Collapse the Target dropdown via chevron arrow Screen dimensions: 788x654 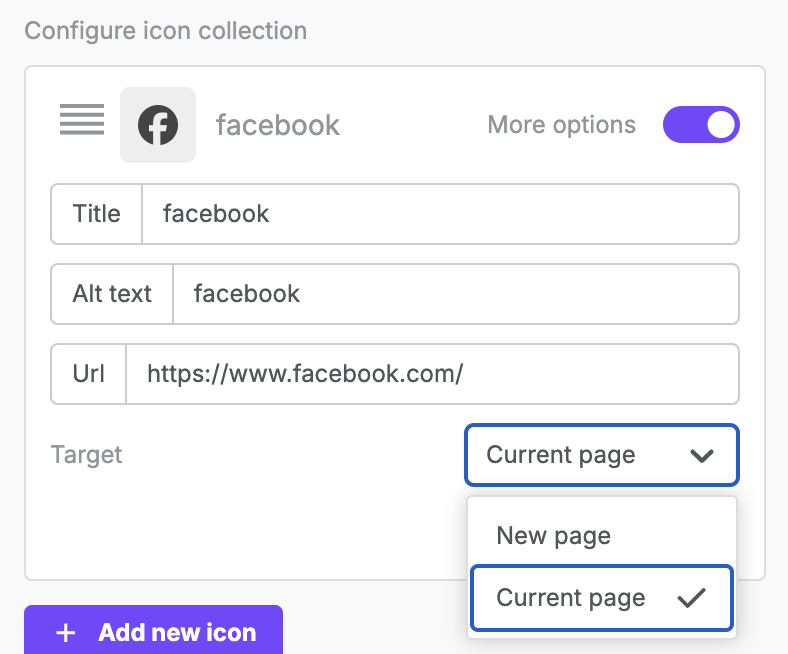click(702, 456)
